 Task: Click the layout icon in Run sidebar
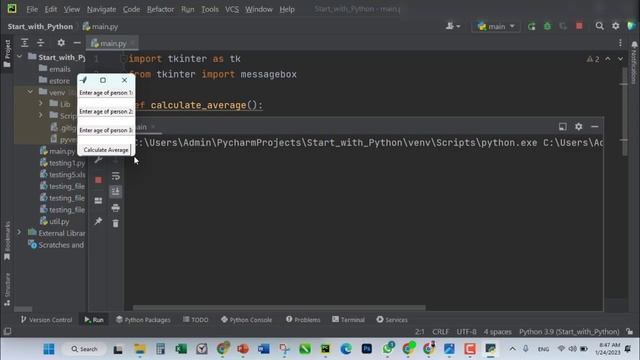pos(98,200)
